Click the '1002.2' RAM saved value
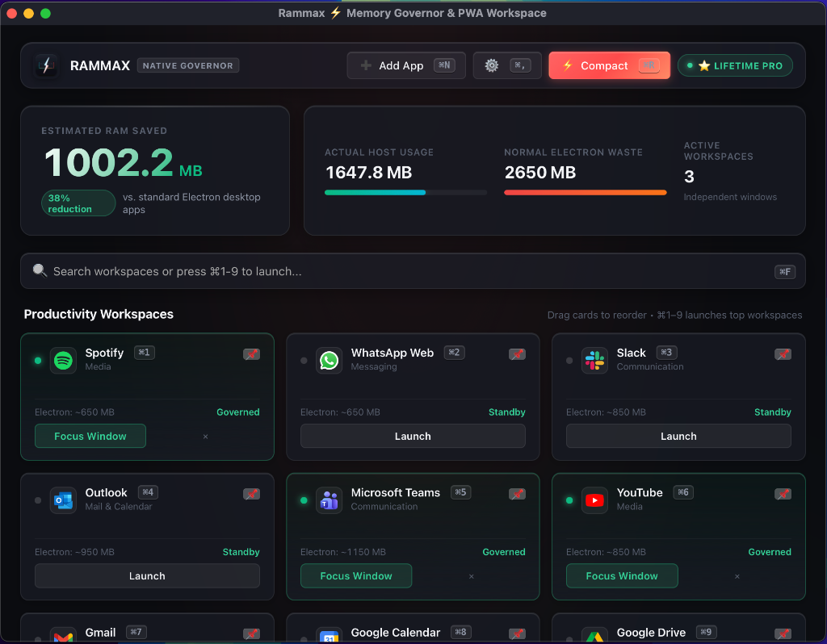The image size is (827, 644). click(x=109, y=162)
